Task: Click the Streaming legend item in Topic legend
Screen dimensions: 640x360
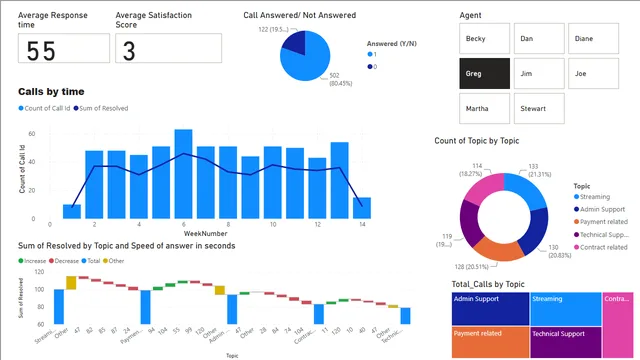Action: (592, 197)
